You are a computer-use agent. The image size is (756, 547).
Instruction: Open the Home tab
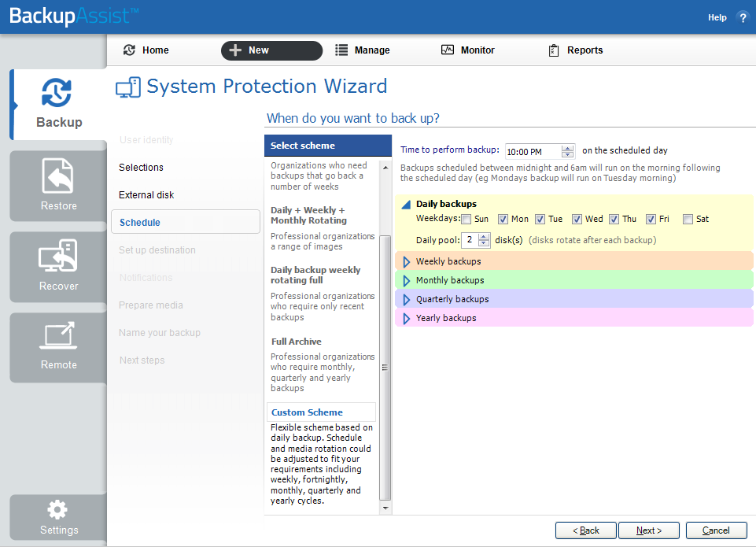146,50
